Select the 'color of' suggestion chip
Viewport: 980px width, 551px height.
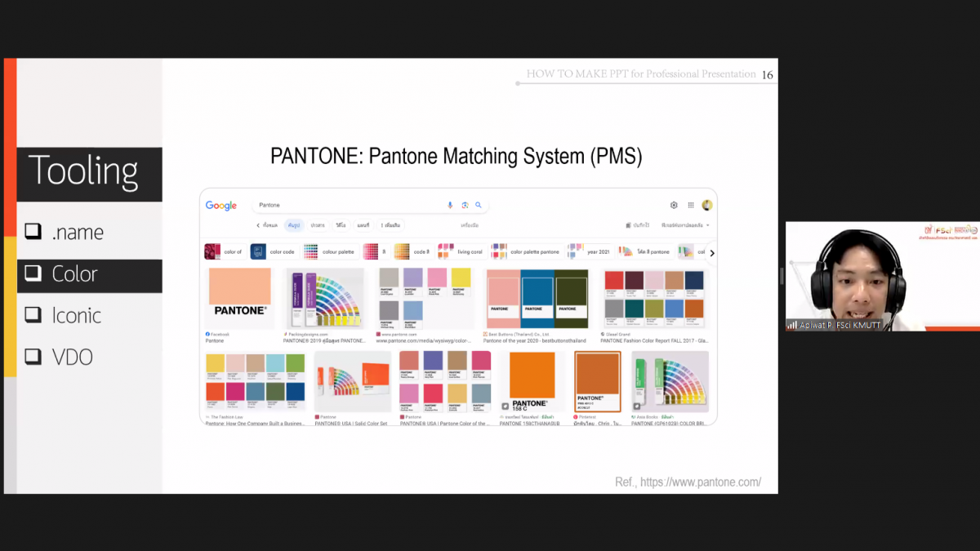[x=224, y=252]
